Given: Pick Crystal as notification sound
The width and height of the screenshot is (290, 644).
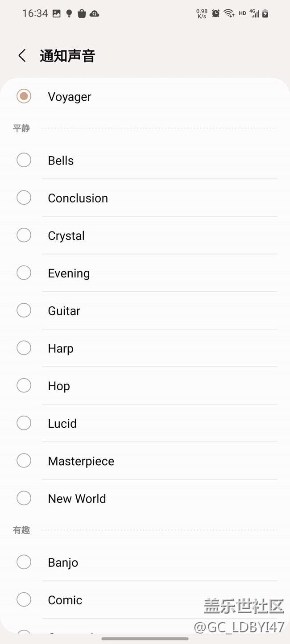Looking at the screenshot, I should point(24,235).
